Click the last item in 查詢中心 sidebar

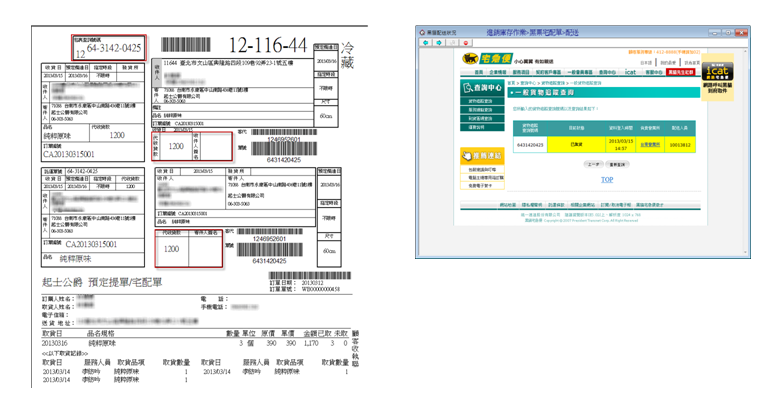click(478, 127)
